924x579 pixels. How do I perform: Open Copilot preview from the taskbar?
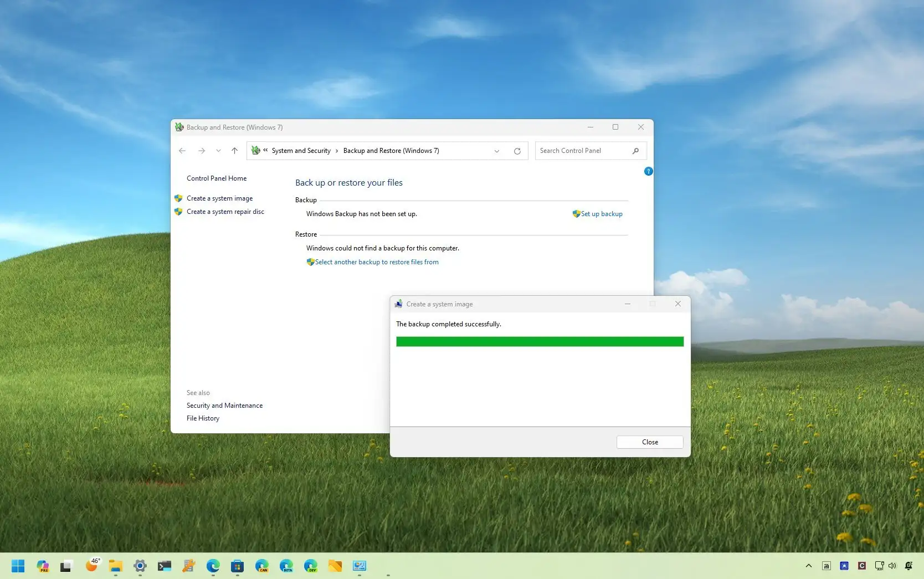43,566
